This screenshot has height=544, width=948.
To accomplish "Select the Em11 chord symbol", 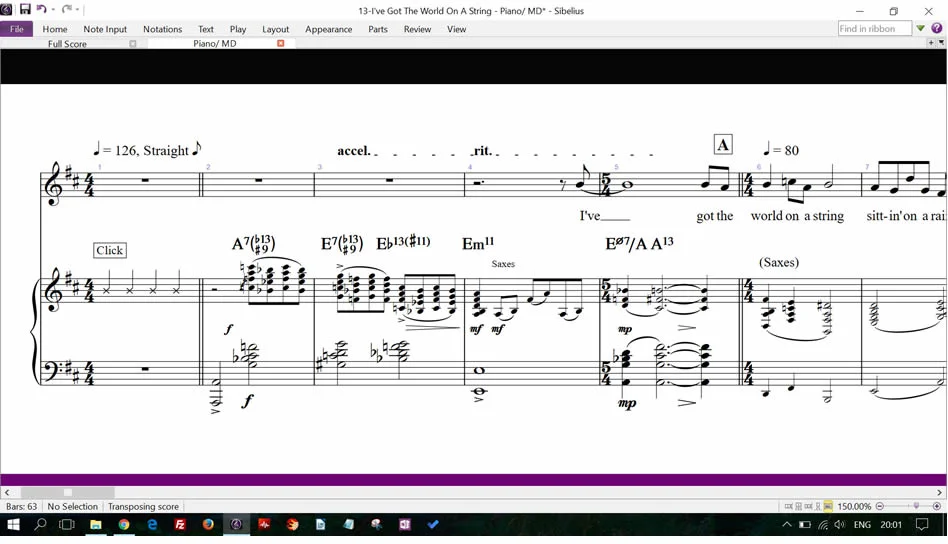I will [478, 244].
